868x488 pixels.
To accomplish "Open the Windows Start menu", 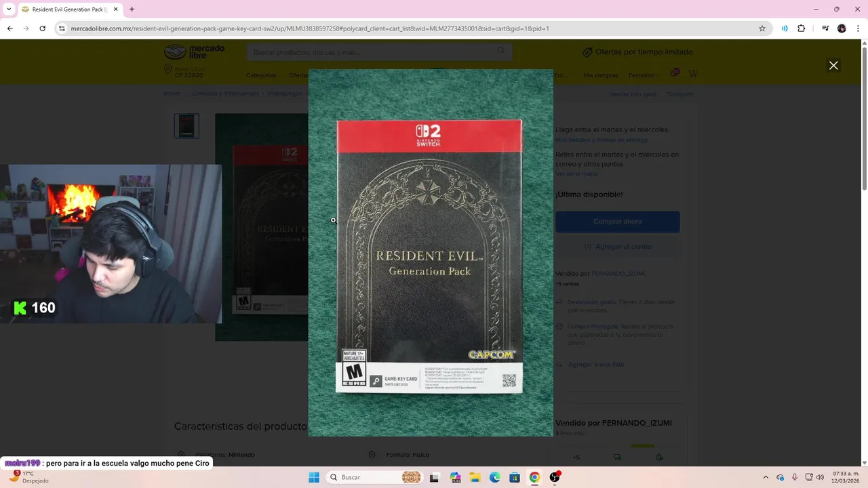I will pyautogui.click(x=314, y=477).
